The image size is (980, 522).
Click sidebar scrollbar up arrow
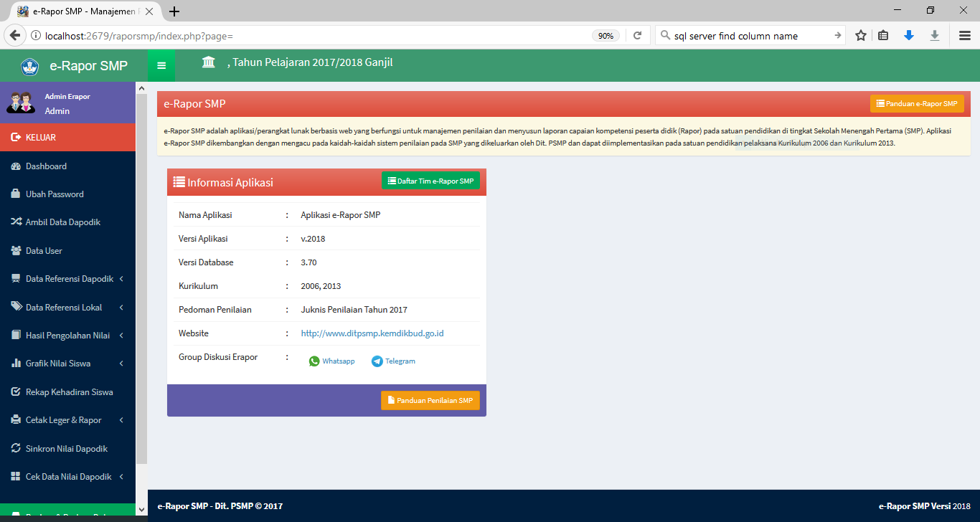141,87
